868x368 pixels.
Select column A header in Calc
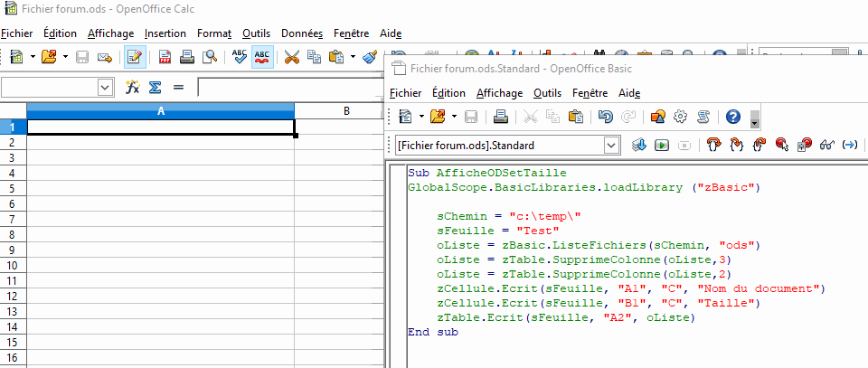161,110
